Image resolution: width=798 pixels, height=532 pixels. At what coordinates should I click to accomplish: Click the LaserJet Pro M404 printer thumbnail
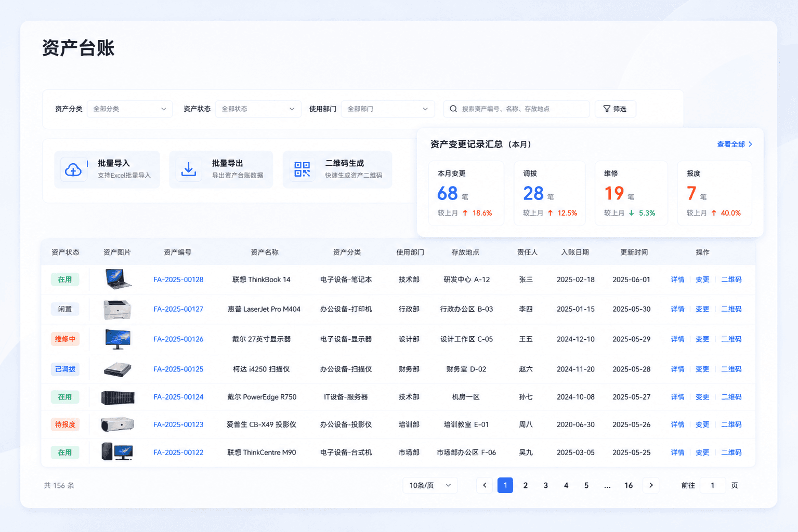[x=117, y=309]
